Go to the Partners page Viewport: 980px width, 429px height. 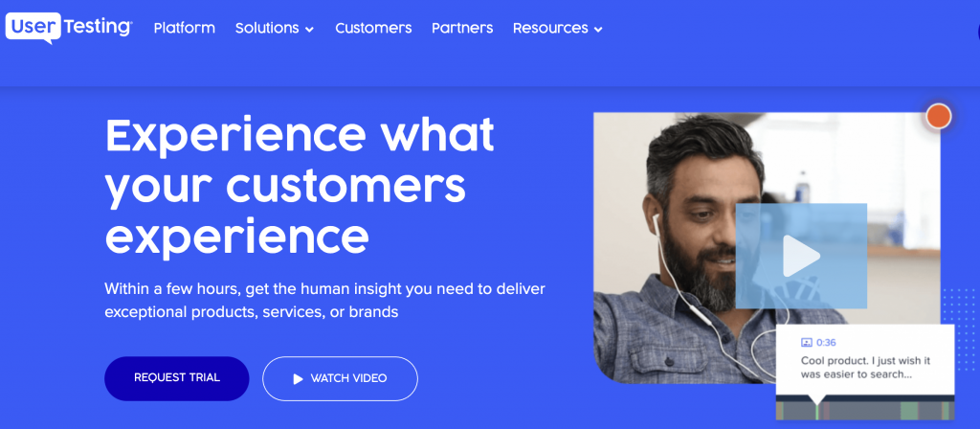click(462, 28)
